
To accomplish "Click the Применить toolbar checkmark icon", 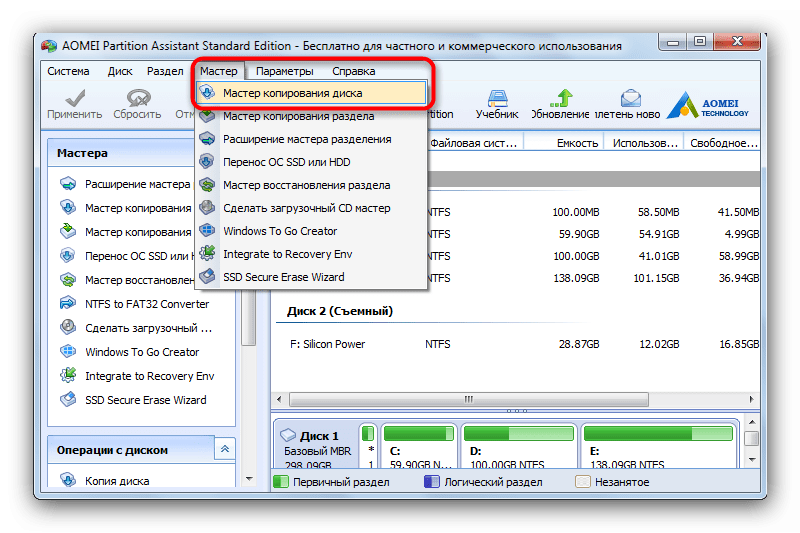I will point(75,97).
